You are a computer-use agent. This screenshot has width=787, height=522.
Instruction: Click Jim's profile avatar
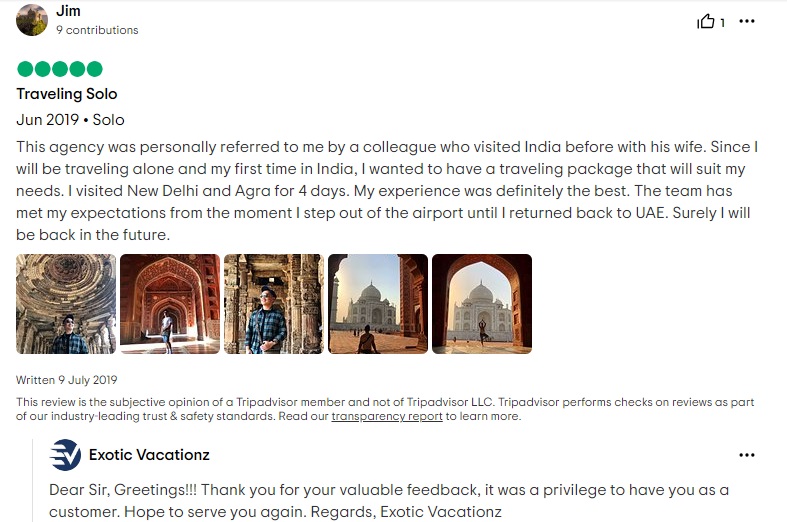coord(32,20)
